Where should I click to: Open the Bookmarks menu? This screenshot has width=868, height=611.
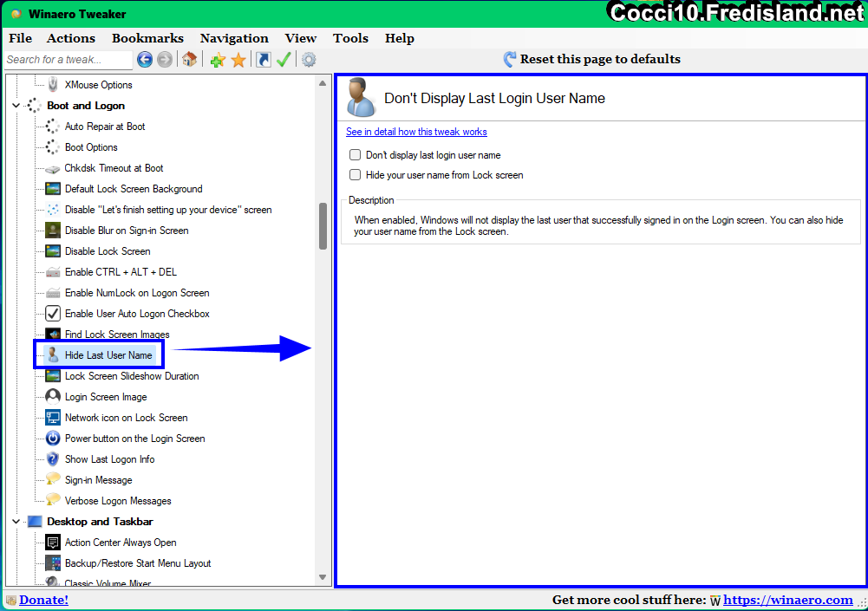pos(147,38)
